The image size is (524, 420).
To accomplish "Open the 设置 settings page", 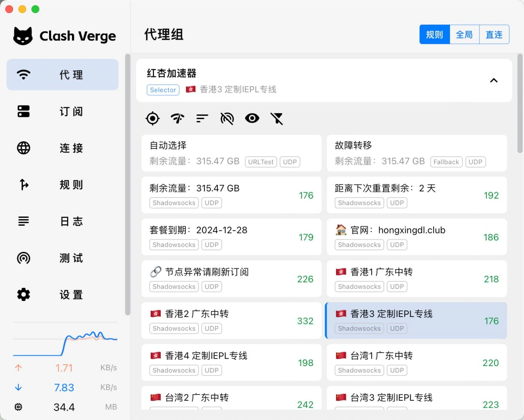I will point(63,294).
